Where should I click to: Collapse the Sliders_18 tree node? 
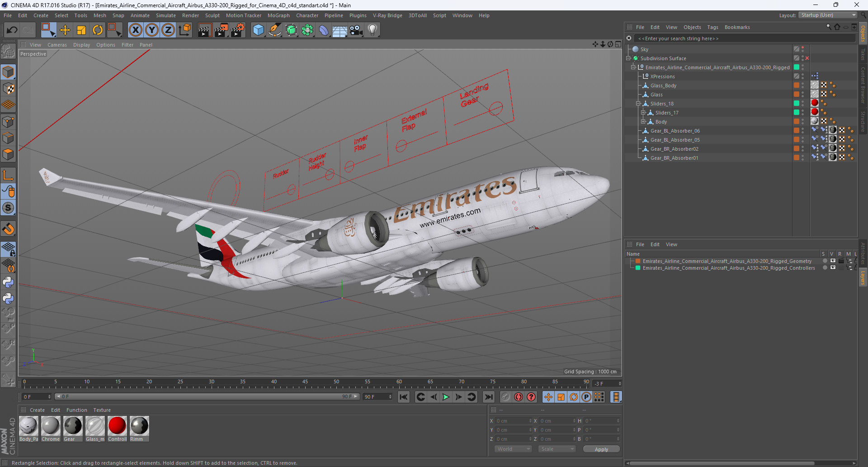click(638, 104)
